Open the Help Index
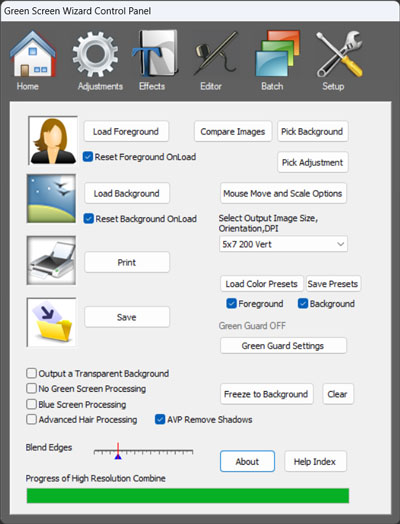This screenshot has height=524, width=400. tap(315, 462)
